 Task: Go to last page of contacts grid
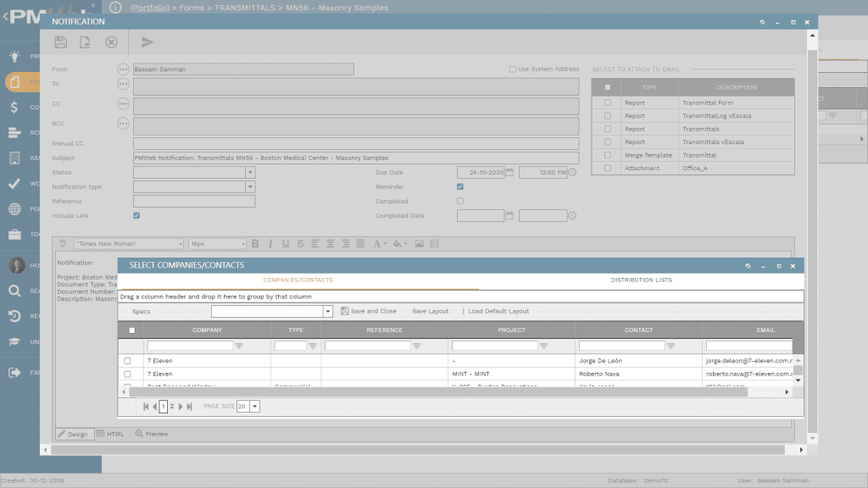189,407
